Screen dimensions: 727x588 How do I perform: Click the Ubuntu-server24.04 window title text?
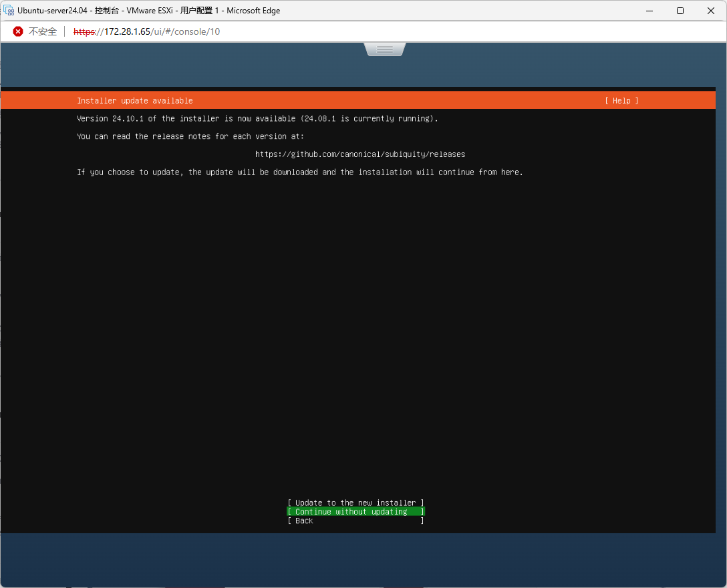click(149, 11)
